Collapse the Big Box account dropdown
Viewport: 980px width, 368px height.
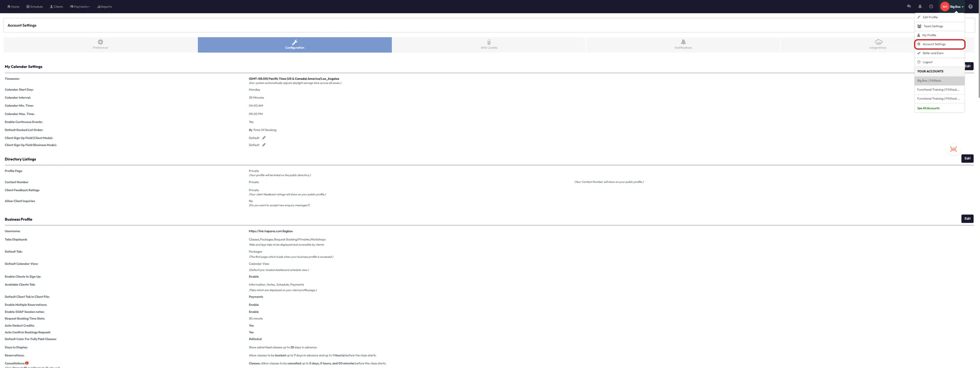point(957,7)
